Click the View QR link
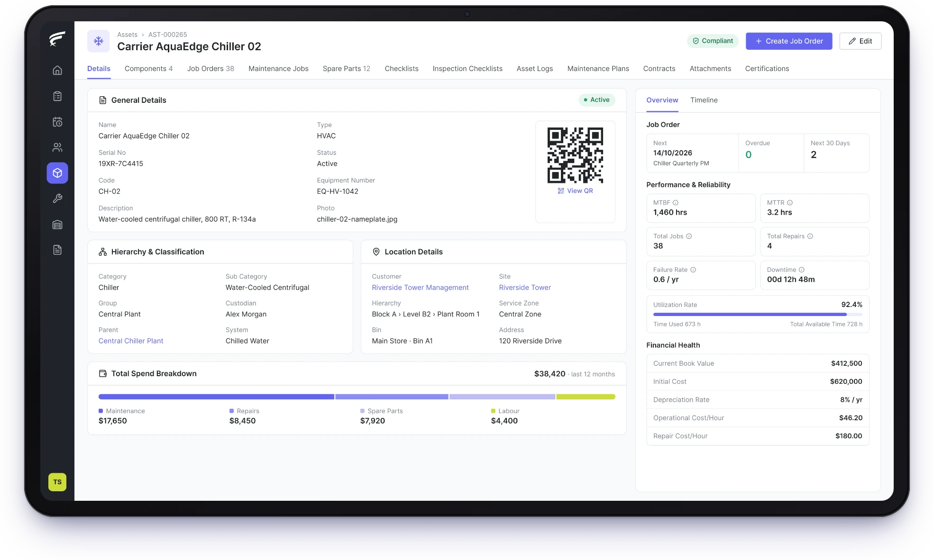Viewport: 934px width, 560px height. (x=575, y=191)
